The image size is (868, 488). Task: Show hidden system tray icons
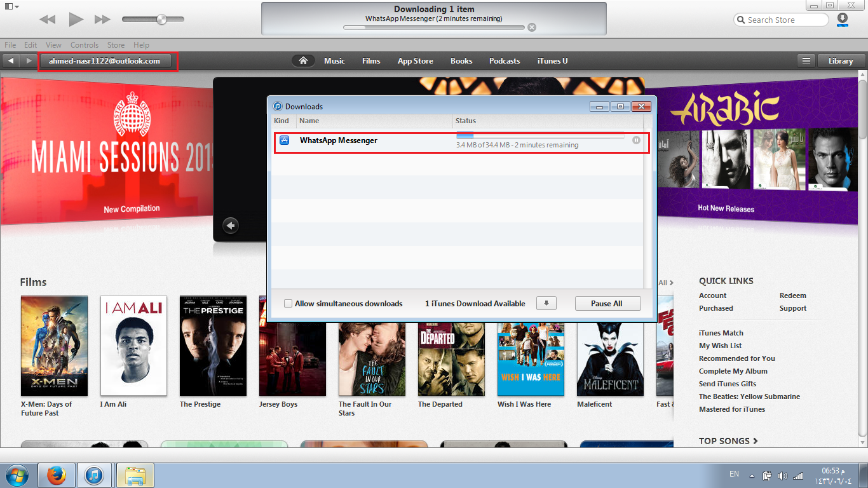(752, 475)
